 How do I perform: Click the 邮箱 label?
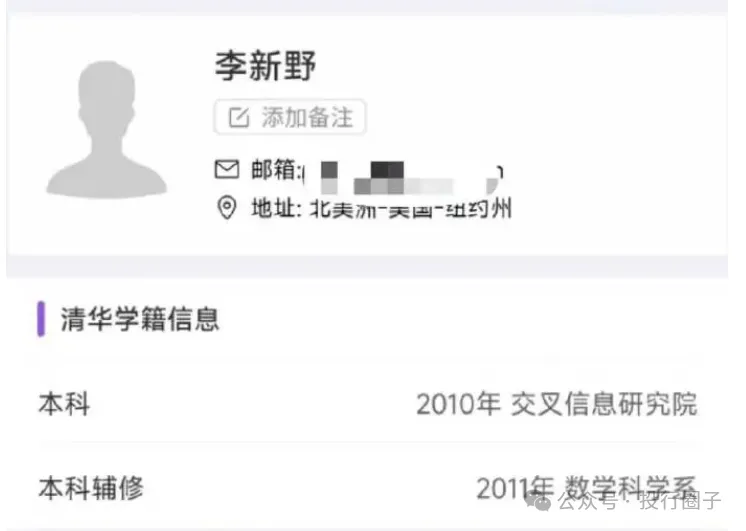click(x=276, y=170)
